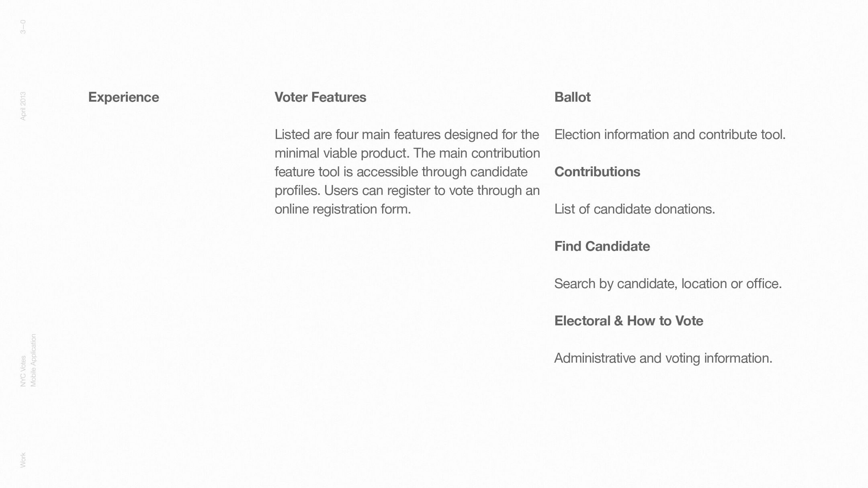Image resolution: width=868 pixels, height=488 pixels.
Task: Select 'Search by candidate, location or office' text
Action: [x=667, y=284]
